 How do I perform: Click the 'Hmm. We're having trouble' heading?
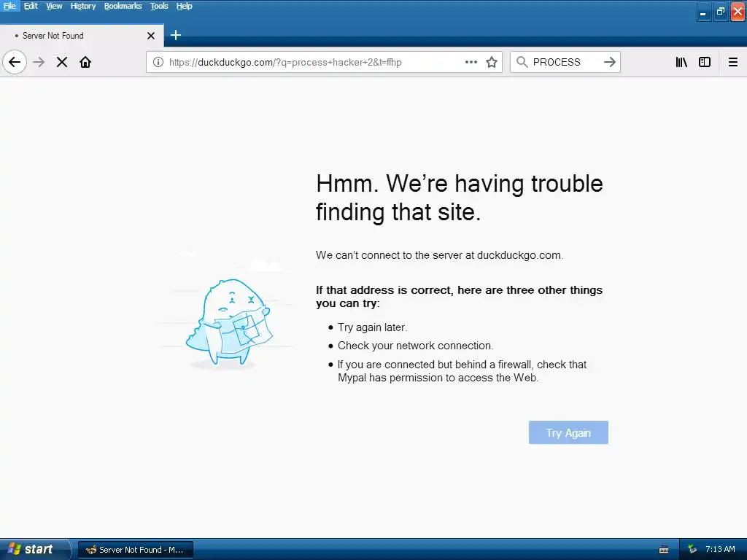click(460, 197)
